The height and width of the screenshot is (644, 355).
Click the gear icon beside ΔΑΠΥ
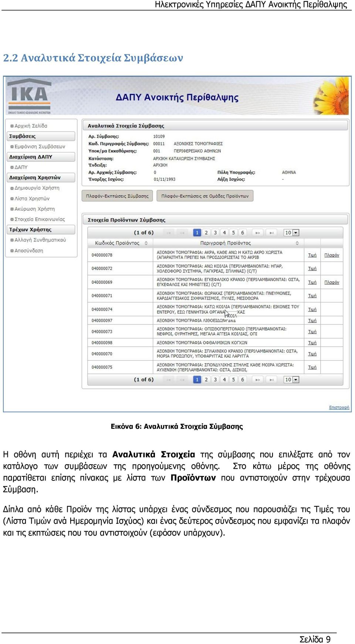12,168
